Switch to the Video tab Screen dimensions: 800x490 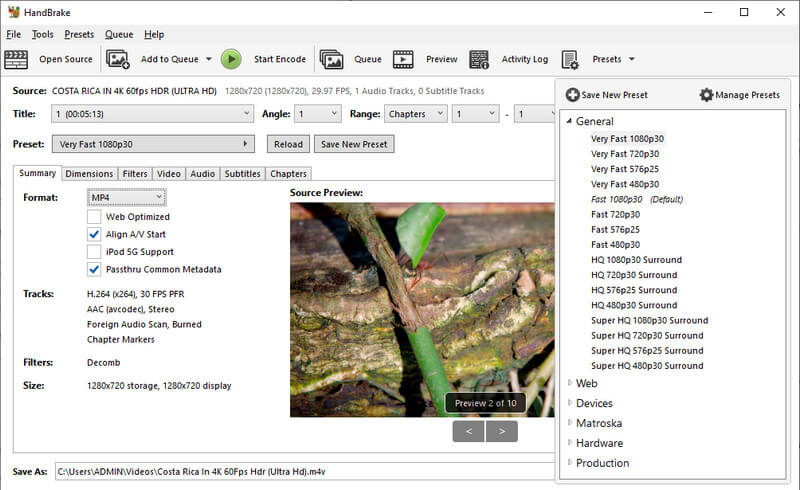168,174
